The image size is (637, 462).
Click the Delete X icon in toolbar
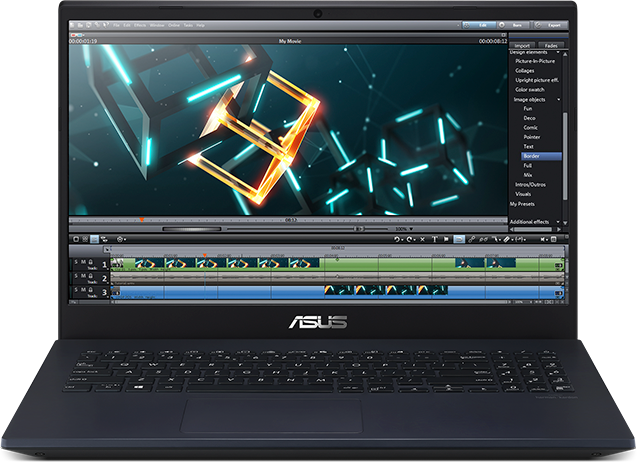coord(422,239)
